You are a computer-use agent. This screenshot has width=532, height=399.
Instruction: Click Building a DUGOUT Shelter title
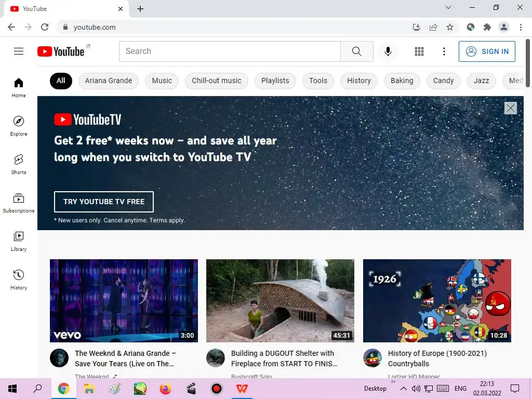coord(284,358)
